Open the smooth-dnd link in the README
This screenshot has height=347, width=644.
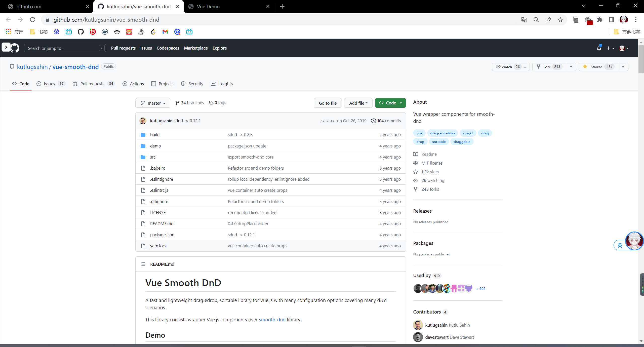click(x=272, y=320)
